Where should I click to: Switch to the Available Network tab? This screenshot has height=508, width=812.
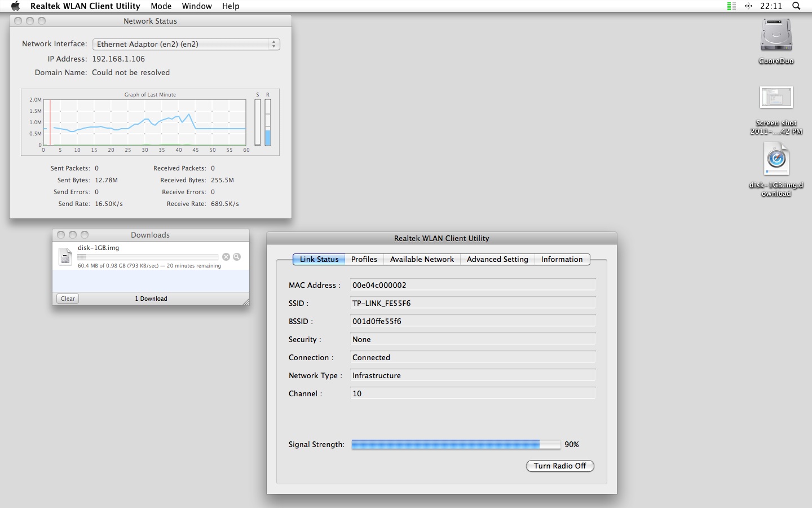point(422,259)
